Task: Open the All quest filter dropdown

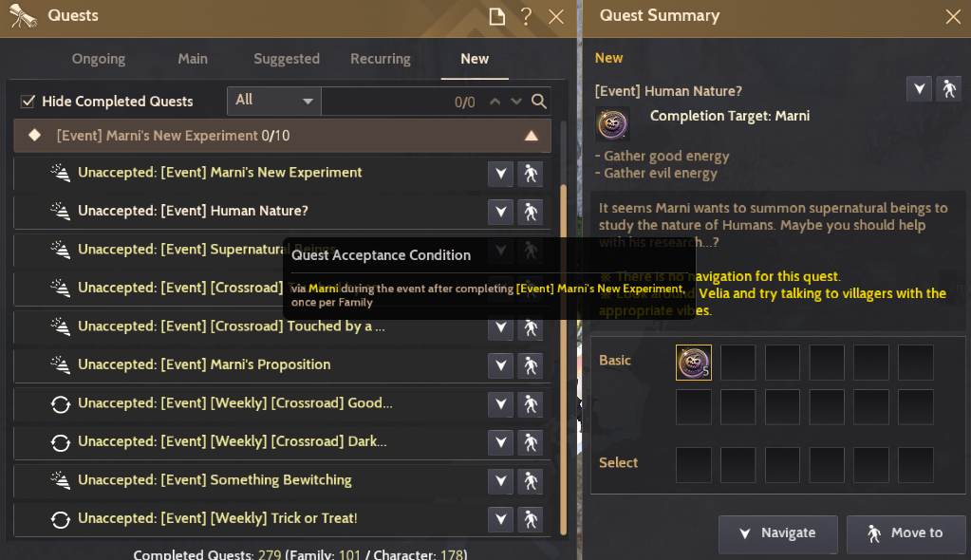Action: pos(274,101)
